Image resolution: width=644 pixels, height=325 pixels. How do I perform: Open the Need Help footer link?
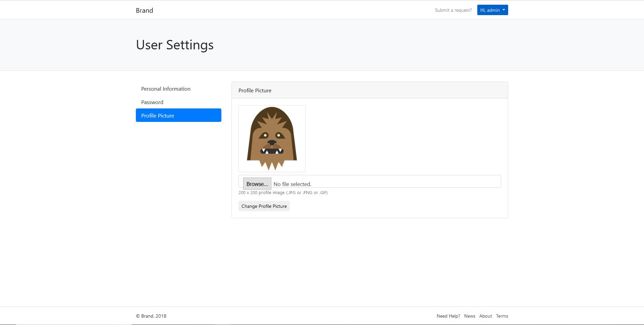[x=448, y=316]
